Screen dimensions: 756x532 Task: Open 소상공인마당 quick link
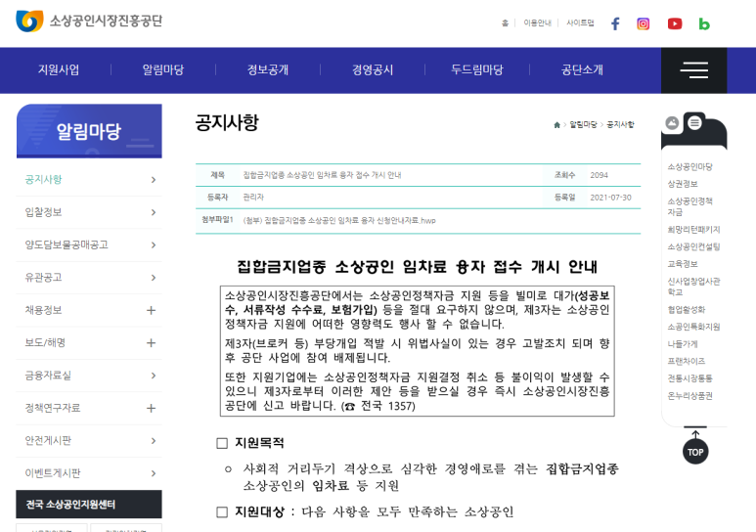pos(689,167)
